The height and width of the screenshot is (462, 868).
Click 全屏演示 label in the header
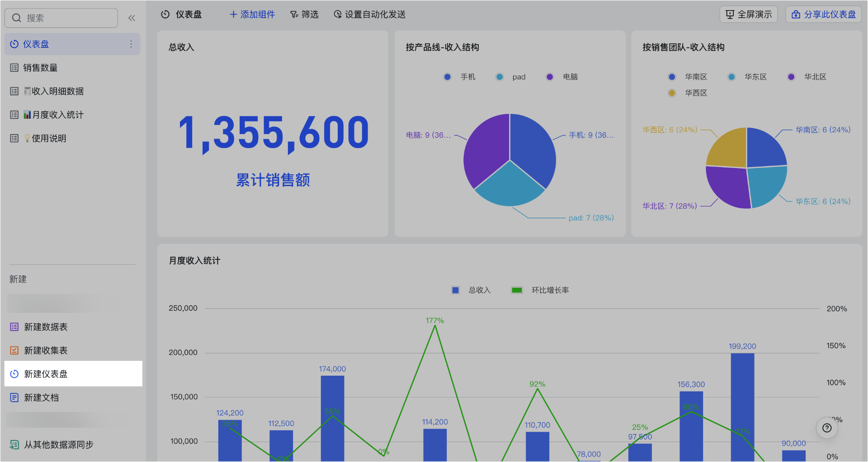tap(755, 14)
